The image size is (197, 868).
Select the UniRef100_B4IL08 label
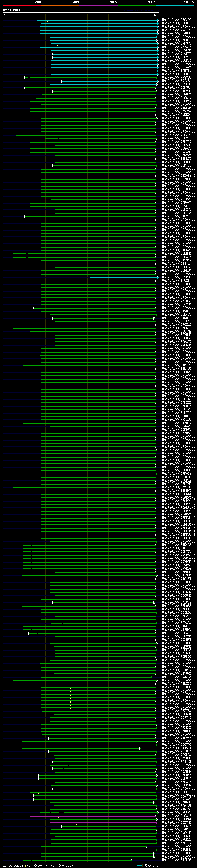pos(177,860)
